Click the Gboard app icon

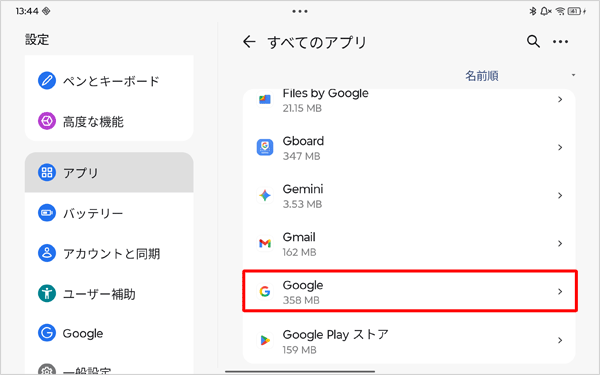(x=265, y=147)
